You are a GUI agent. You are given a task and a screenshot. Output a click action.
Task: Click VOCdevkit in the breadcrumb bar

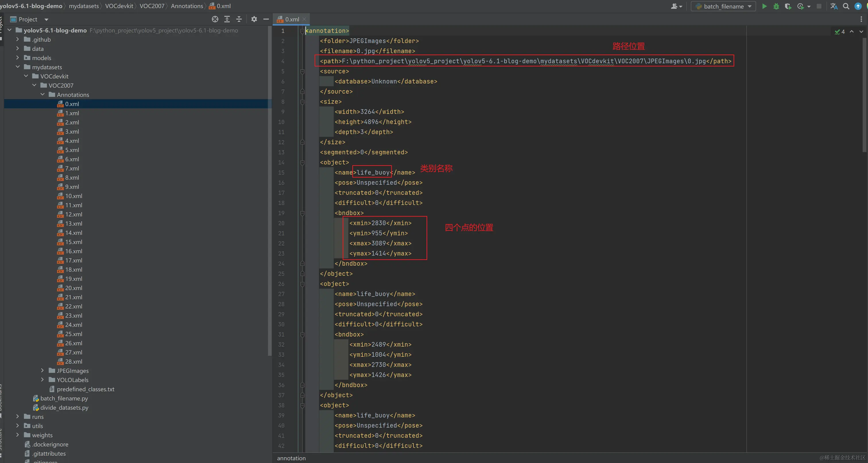119,6
